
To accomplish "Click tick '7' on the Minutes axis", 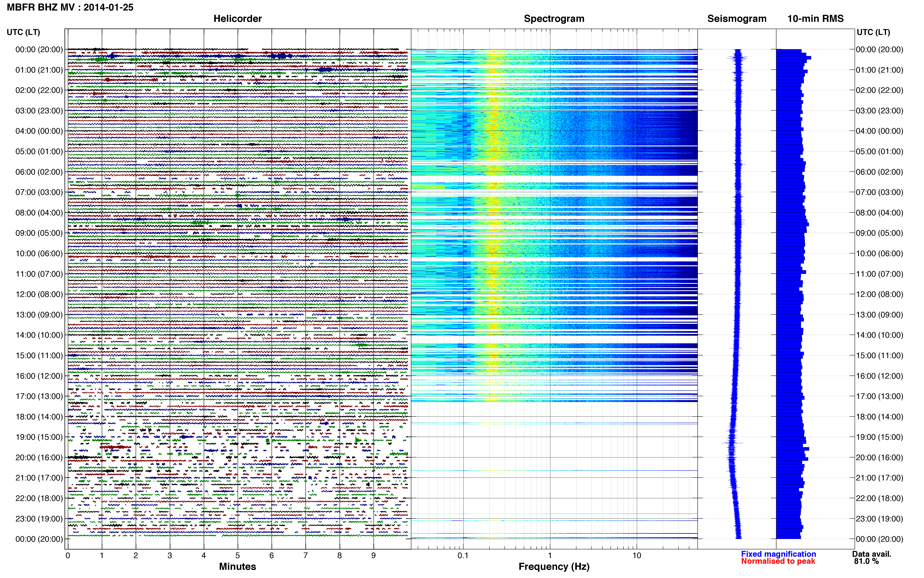I will tap(306, 556).
